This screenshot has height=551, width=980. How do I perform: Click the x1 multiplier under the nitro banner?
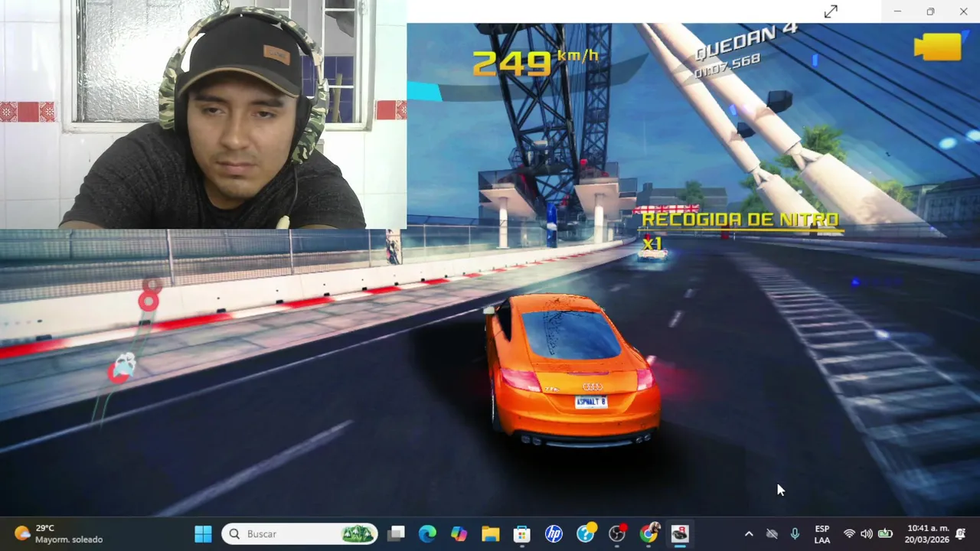pos(652,243)
